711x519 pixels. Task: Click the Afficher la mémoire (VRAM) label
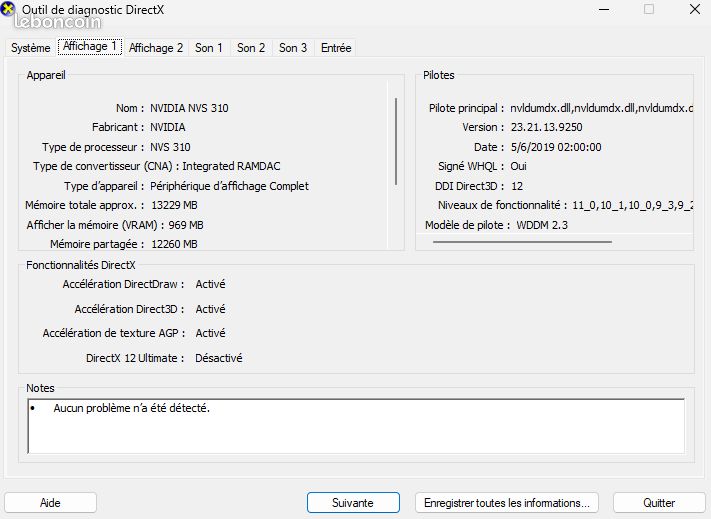click(95, 225)
